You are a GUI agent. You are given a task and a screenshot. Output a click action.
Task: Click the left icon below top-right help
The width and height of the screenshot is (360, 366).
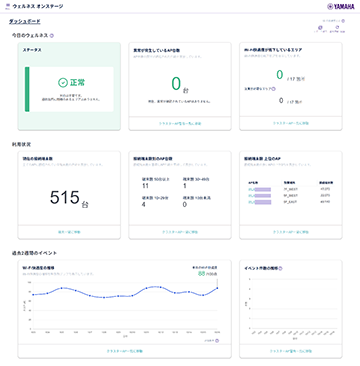pos(320,28)
